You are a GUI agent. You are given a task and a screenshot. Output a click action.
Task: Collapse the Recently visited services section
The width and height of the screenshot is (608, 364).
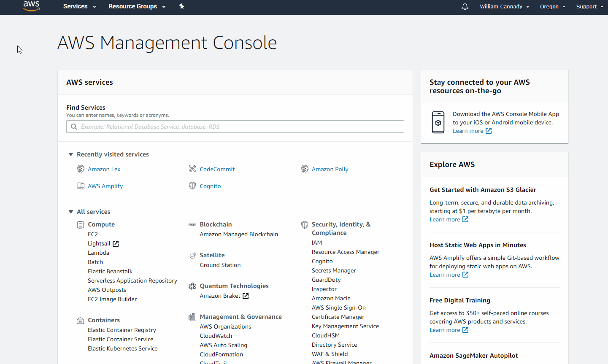coord(70,154)
